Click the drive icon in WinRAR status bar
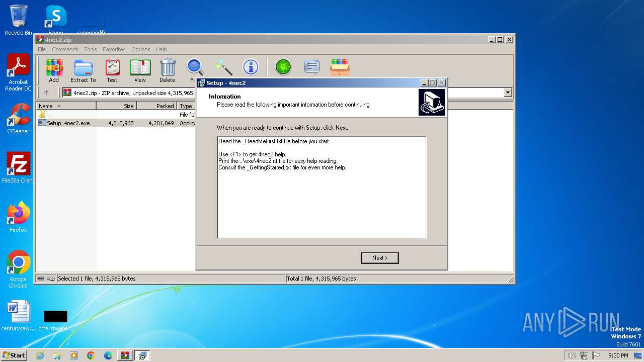 (41, 279)
